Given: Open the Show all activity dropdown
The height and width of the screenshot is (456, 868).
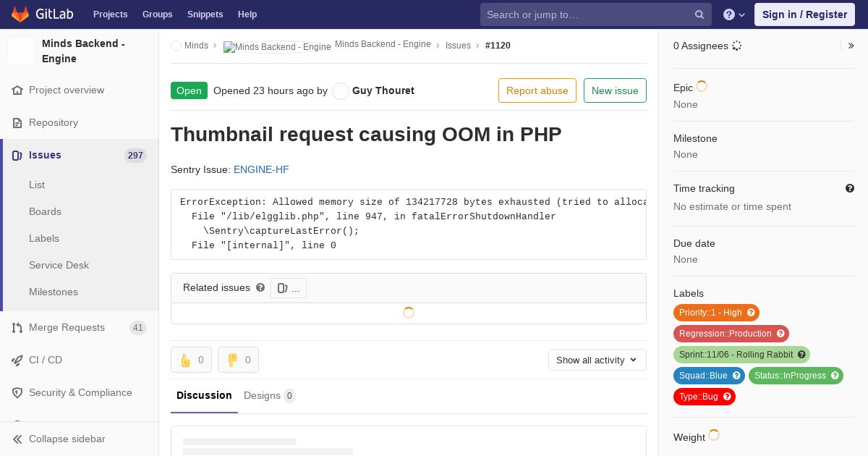Looking at the screenshot, I should [x=597, y=360].
